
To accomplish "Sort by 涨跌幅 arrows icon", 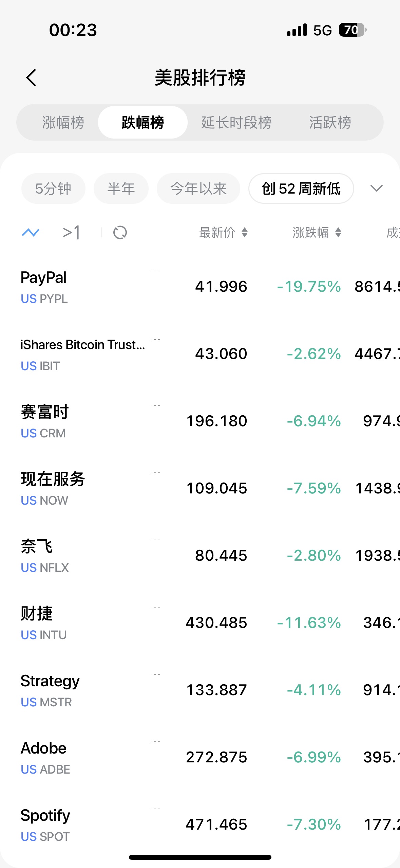I will click(x=338, y=233).
